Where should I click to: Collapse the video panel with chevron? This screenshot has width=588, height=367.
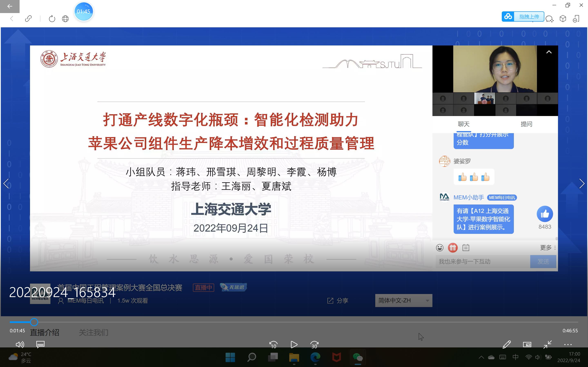point(549,52)
